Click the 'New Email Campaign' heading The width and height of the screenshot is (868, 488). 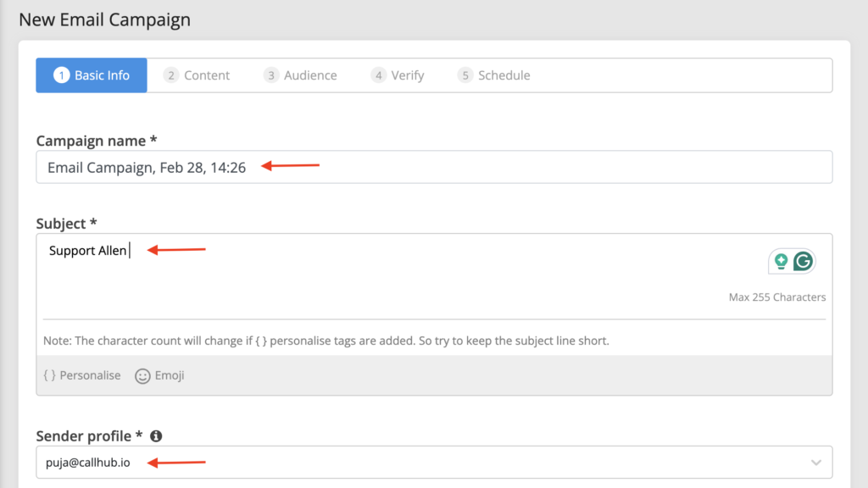coord(104,20)
